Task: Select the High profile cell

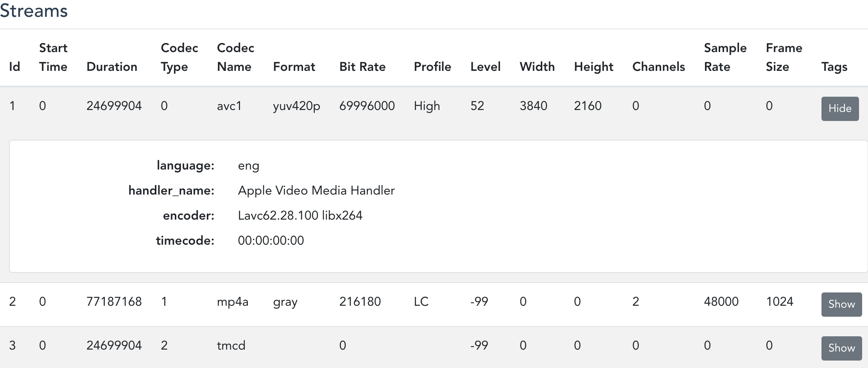Action: [427, 106]
